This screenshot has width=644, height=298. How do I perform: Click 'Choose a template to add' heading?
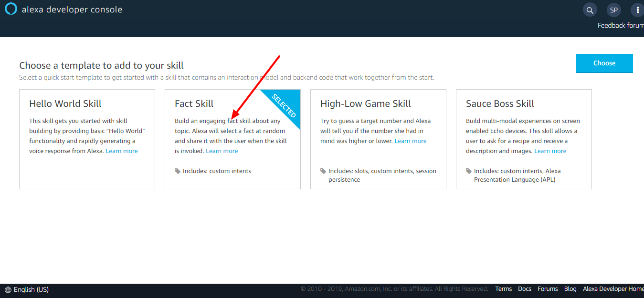click(x=101, y=65)
